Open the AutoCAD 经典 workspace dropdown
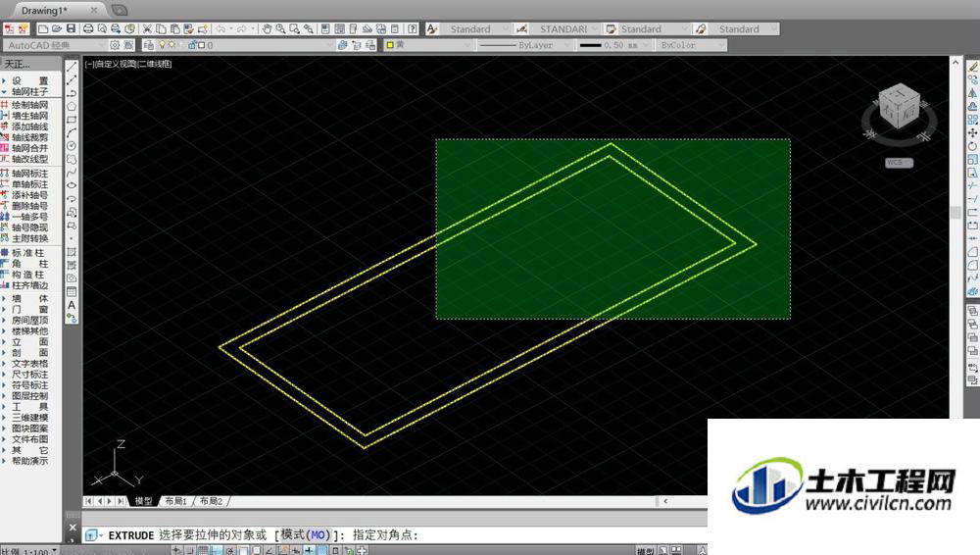 coord(55,45)
